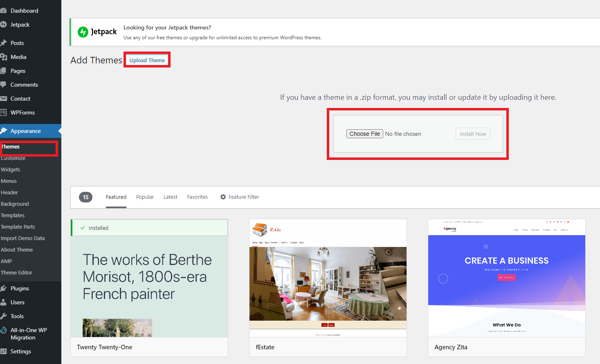Click the Dashboard gauge icon in sidebar

(x=3, y=11)
